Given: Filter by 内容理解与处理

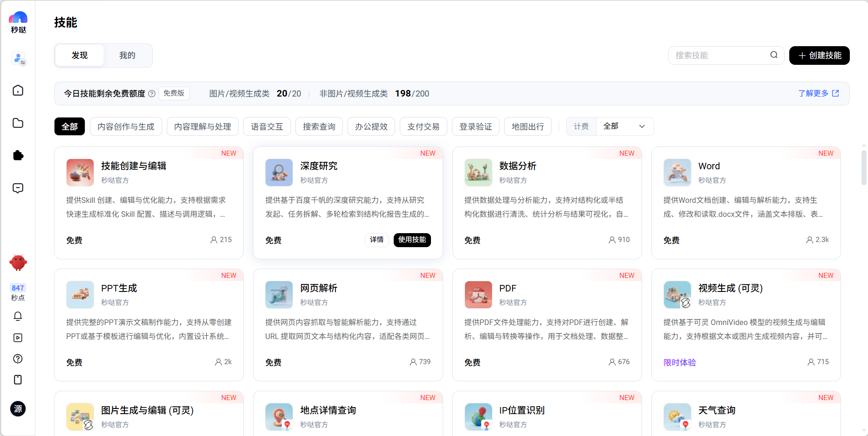Looking at the screenshot, I should point(203,126).
